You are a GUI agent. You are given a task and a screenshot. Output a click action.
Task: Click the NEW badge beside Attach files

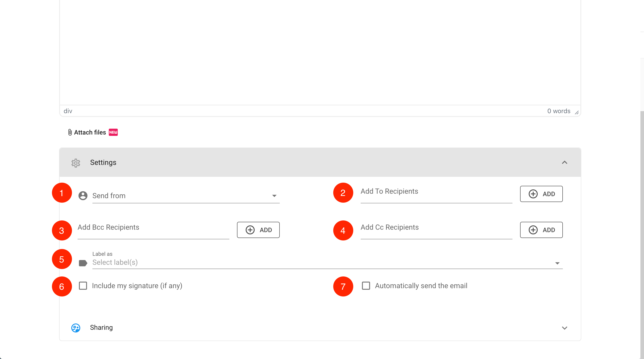point(113,132)
